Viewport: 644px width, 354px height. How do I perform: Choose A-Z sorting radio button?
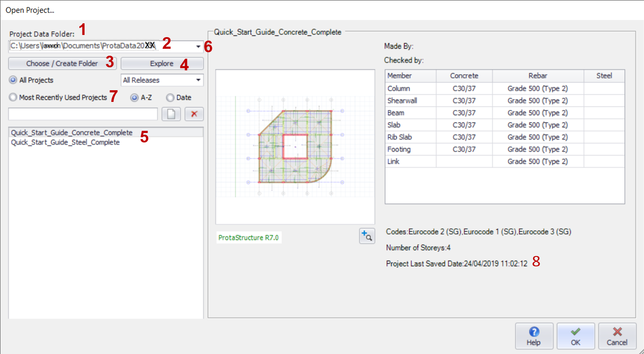coord(135,98)
